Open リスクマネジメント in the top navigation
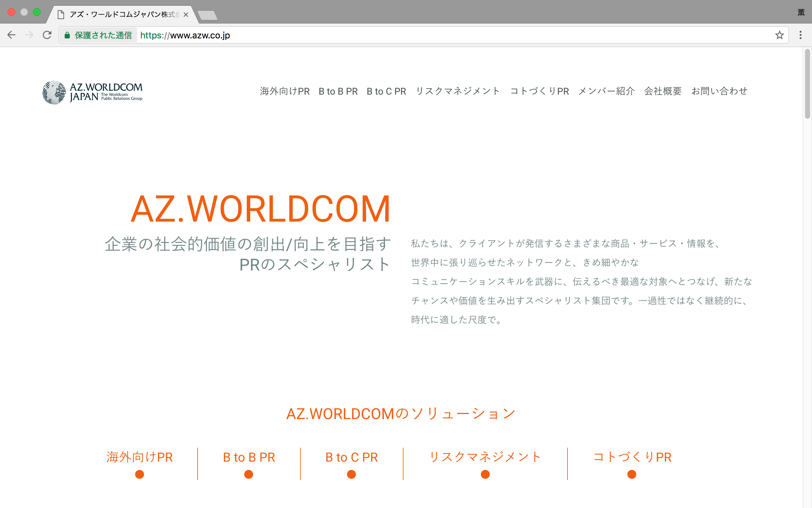This screenshot has width=812, height=508. [458, 91]
